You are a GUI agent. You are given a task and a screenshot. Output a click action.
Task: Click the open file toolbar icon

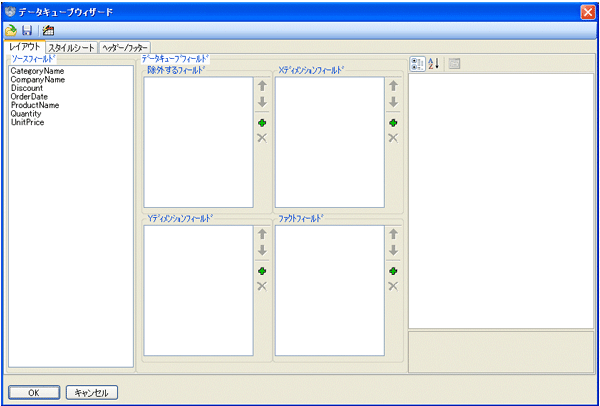tap(10, 31)
